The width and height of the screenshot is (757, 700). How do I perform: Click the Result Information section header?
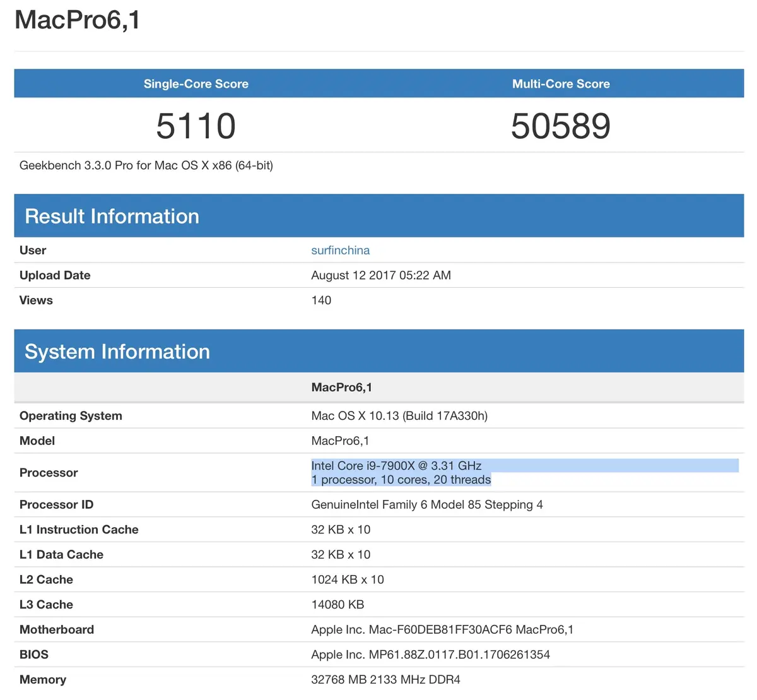point(112,216)
